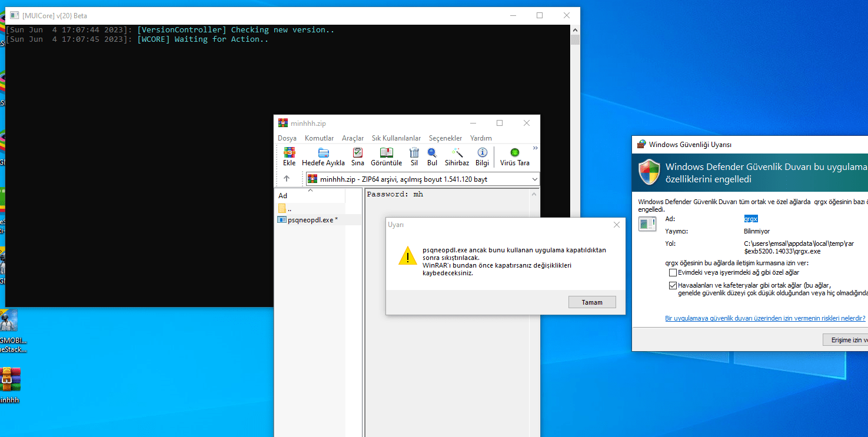Click the qrgx name field
Viewport: 868px width, 437px height.
(x=751, y=219)
